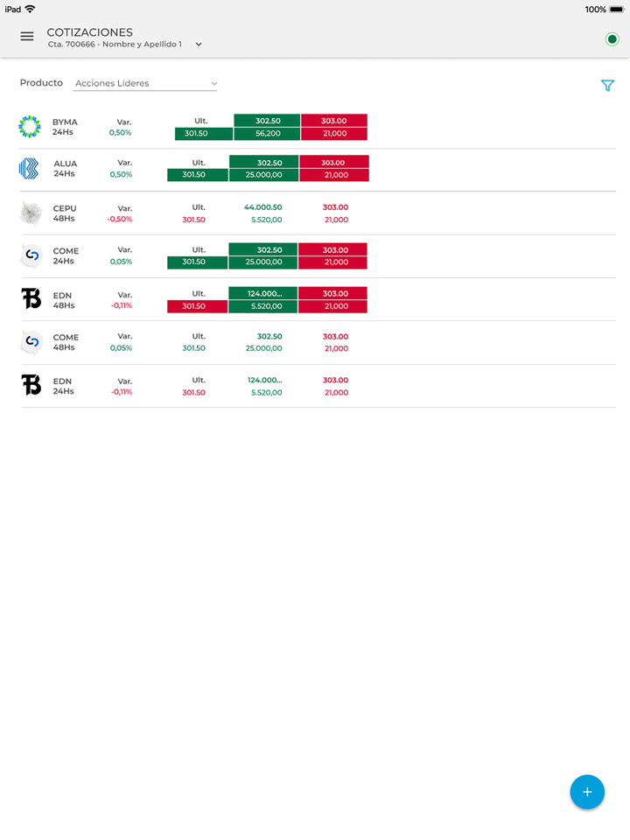Click ALUA last price 301.50 cell

[197, 175]
